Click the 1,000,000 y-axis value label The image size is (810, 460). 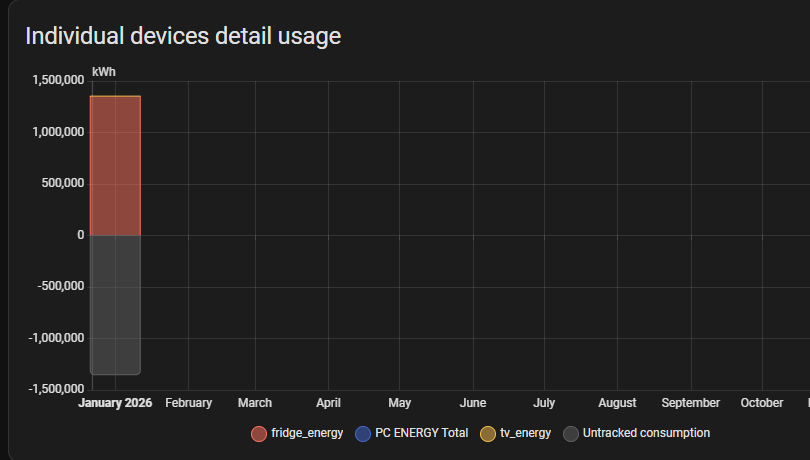click(58, 132)
